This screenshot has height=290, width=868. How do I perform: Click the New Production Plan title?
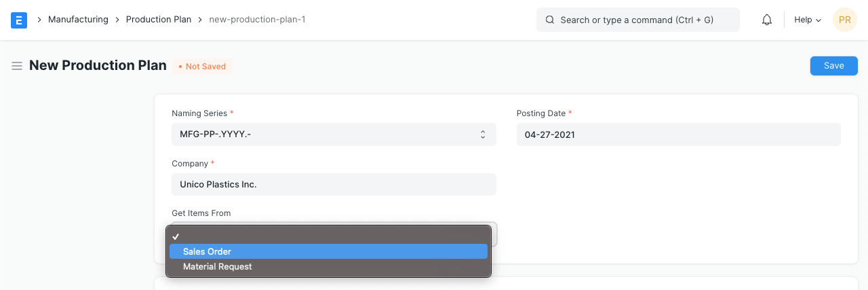[98, 66]
